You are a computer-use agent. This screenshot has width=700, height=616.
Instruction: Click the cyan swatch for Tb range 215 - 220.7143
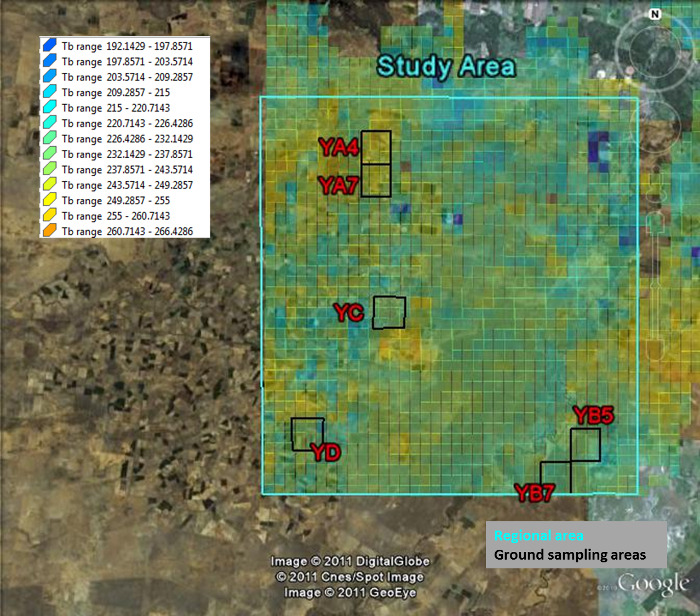coord(50,108)
